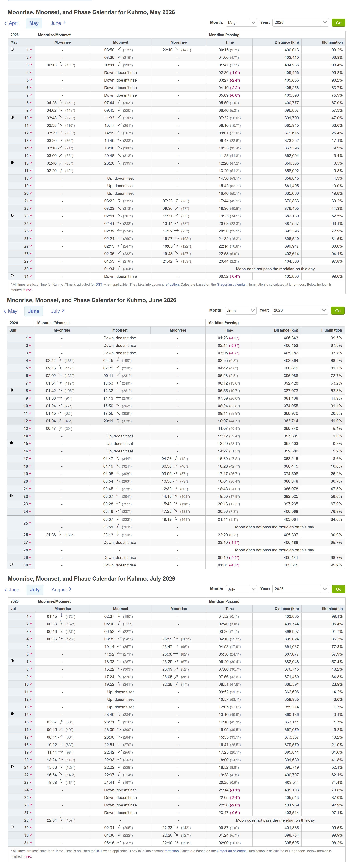Image resolution: width=359 pixels, height=868 pixels.
Task: Open the DST link under the May table
Action: pyautogui.click(x=99, y=285)
